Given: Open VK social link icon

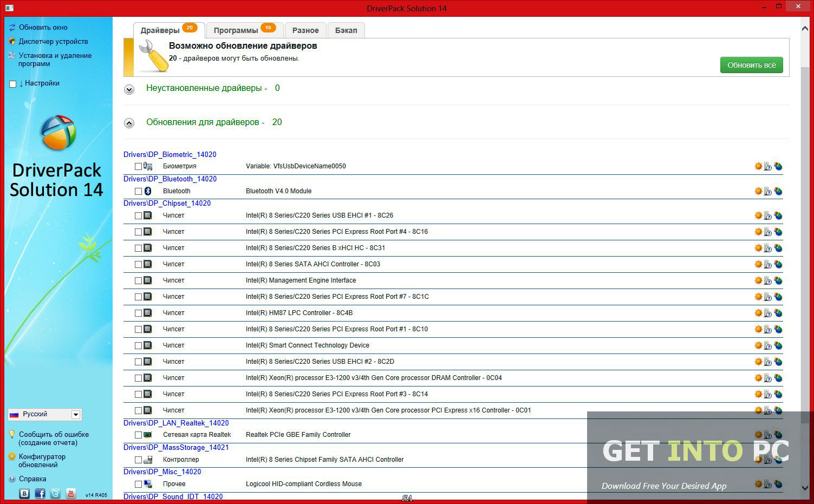Looking at the screenshot, I should coord(24,493).
